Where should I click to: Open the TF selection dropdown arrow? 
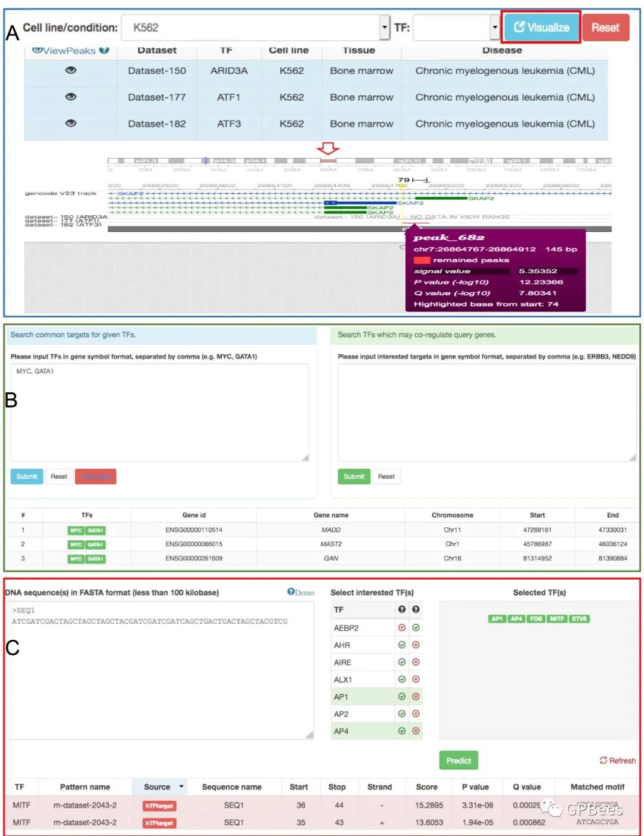pyautogui.click(x=494, y=27)
